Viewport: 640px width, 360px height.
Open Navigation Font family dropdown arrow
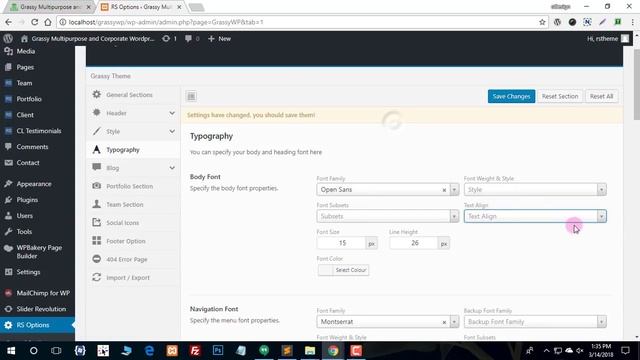click(454, 322)
